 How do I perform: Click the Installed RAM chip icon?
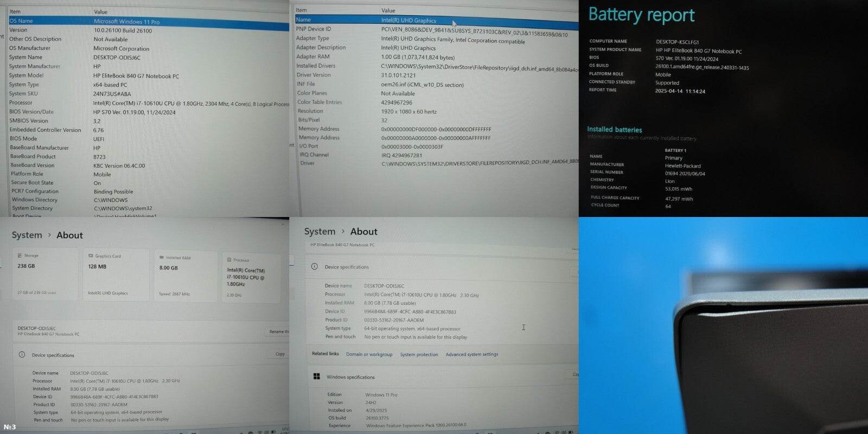coord(161,258)
